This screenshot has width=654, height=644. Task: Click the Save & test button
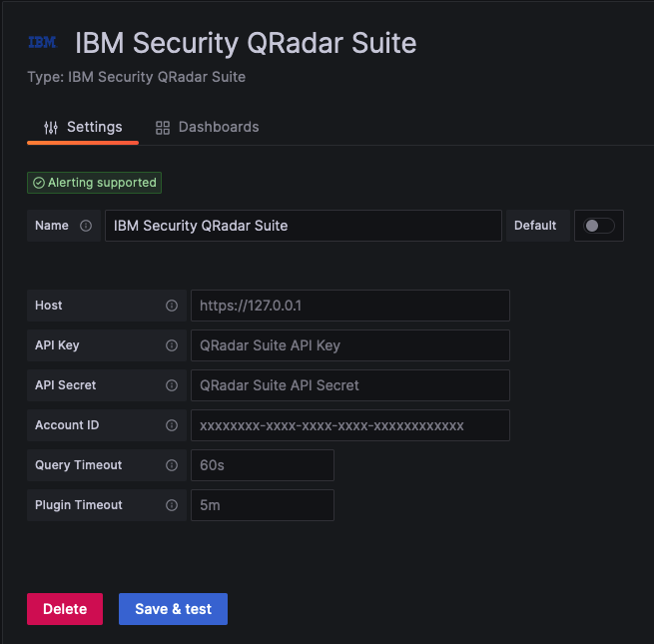coord(173,609)
